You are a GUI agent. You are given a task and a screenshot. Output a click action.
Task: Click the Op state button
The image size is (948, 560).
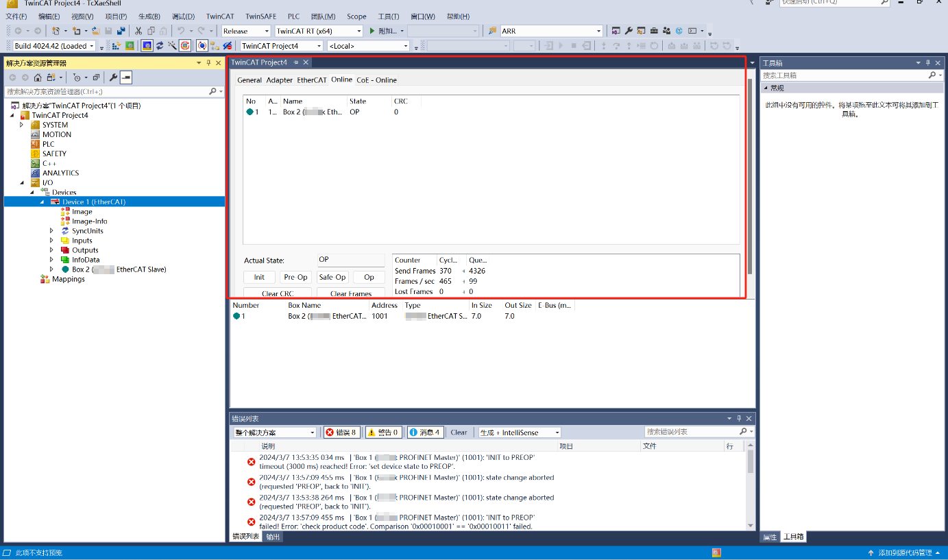tap(369, 277)
